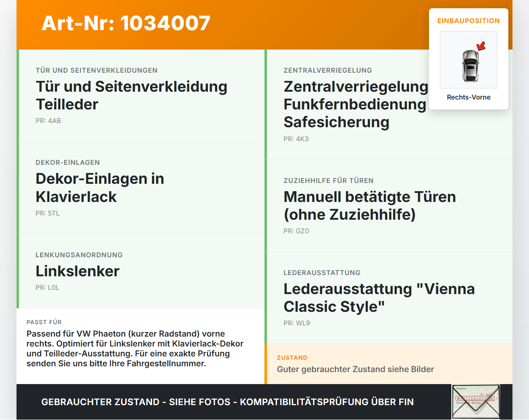The height and width of the screenshot is (420, 529).
Task: Click the PR: GZ0 code
Action: [x=296, y=231]
